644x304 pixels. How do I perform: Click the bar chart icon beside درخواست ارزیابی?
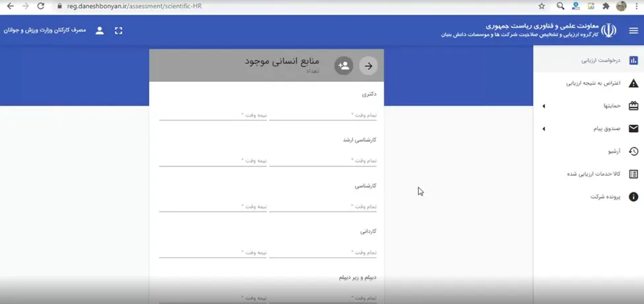pyautogui.click(x=633, y=61)
